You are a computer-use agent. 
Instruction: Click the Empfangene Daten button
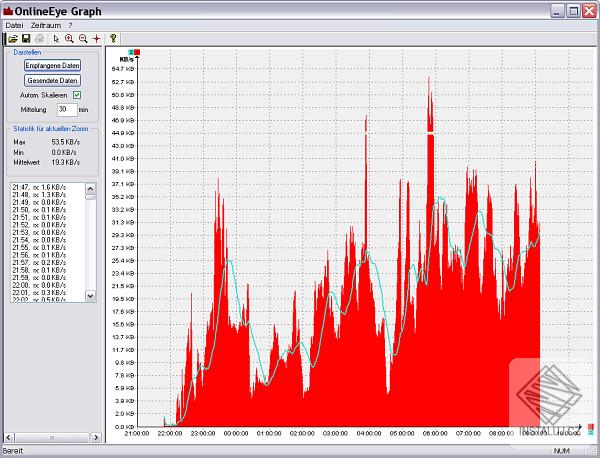(52, 65)
